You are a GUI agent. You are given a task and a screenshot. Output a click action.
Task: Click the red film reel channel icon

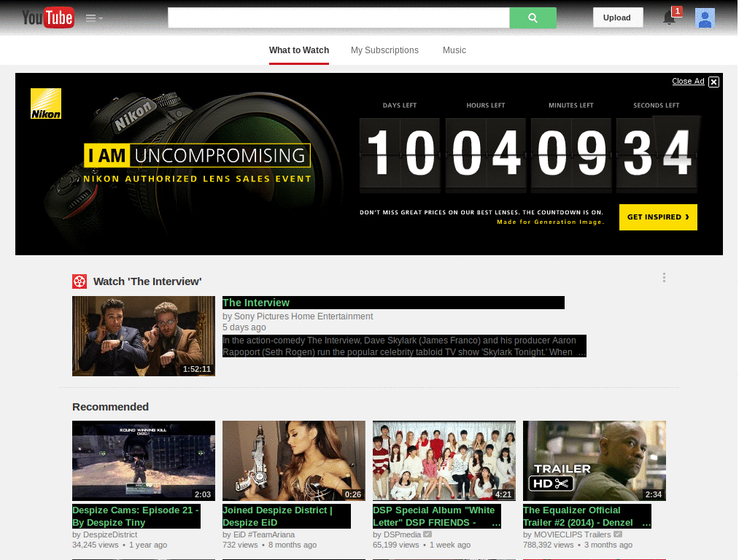79,281
